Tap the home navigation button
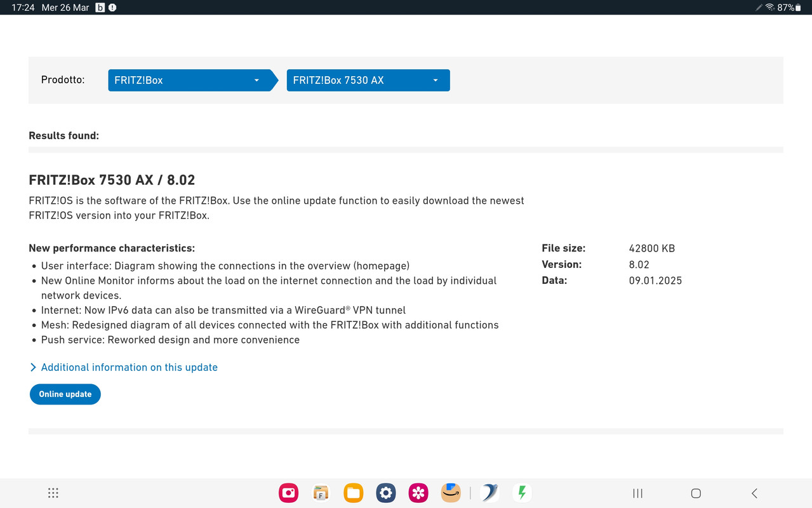 pos(696,493)
